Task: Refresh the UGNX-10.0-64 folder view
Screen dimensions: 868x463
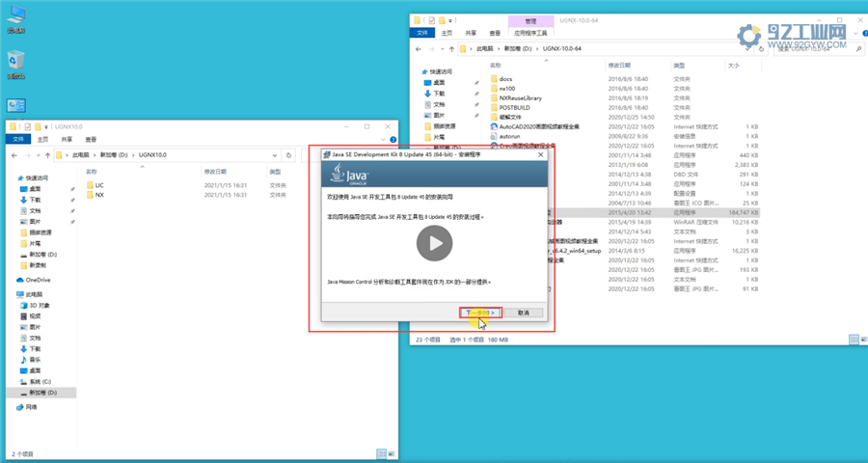Action: pos(762,49)
